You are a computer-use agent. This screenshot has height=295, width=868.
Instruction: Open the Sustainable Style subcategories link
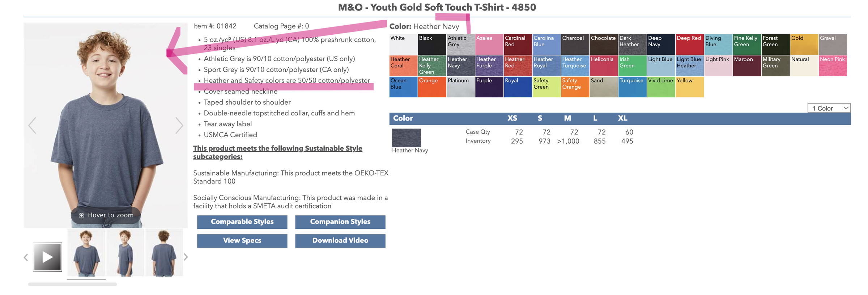coord(277,152)
